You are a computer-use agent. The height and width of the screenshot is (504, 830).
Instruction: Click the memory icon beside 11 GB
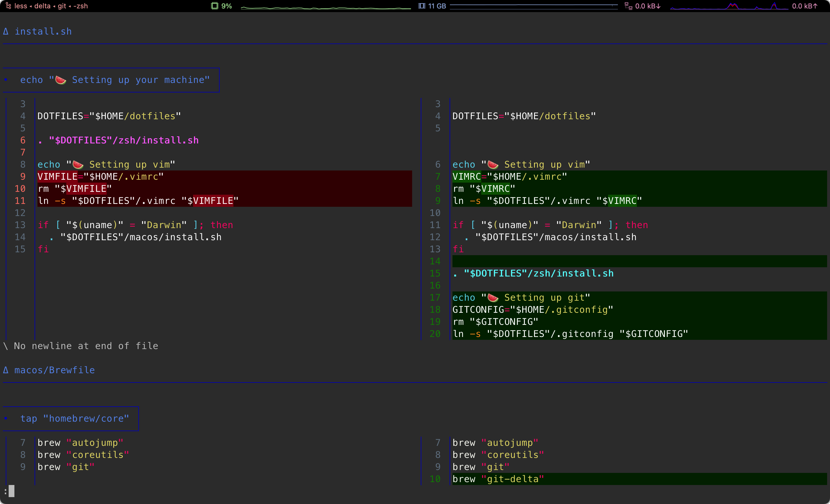point(422,6)
